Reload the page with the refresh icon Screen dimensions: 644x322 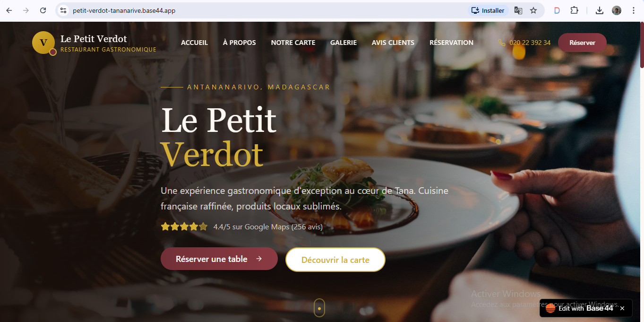pos(43,10)
